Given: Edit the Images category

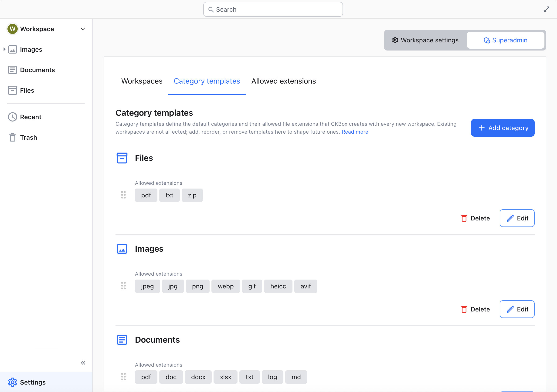Looking at the screenshot, I should [x=517, y=309].
